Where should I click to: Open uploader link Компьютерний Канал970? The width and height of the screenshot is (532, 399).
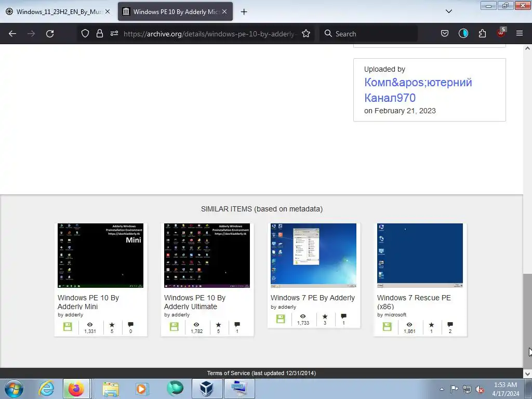tap(418, 90)
